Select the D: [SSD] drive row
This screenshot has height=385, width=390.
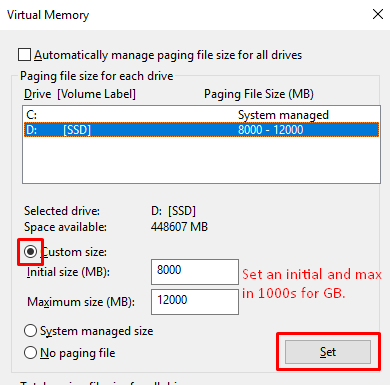pyautogui.click(x=201, y=129)
